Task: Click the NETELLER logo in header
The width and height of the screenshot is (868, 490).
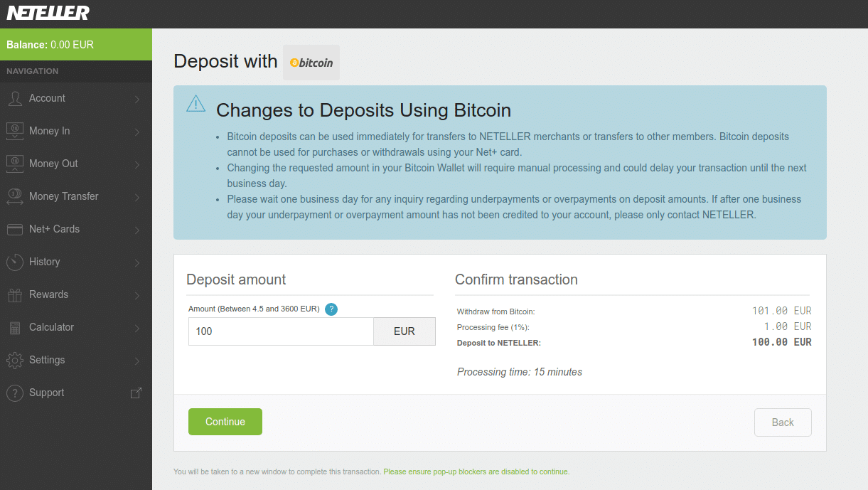Action: point(48,13)
